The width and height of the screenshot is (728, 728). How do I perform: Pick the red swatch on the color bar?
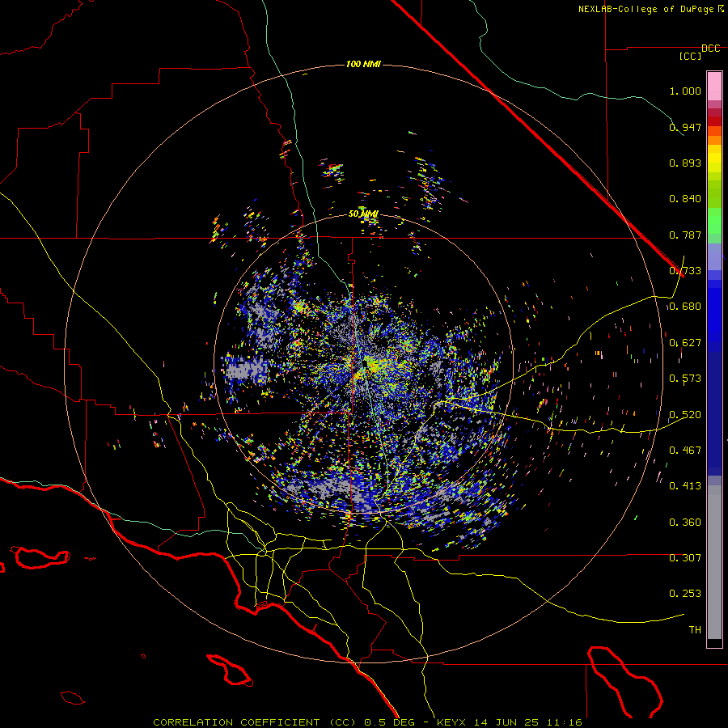[x=714, y=121]
